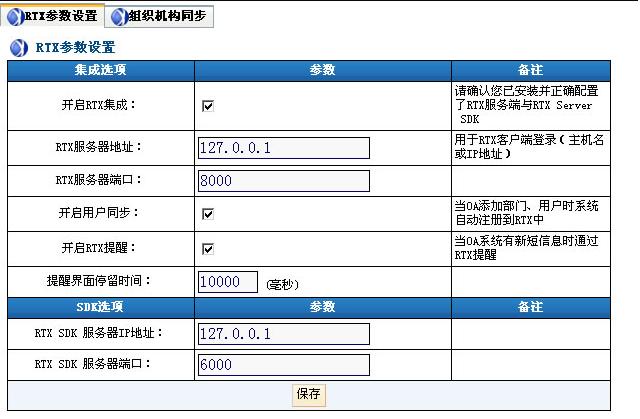Select the RTX SDK 服务器IP地址 field

coord(284,333)
